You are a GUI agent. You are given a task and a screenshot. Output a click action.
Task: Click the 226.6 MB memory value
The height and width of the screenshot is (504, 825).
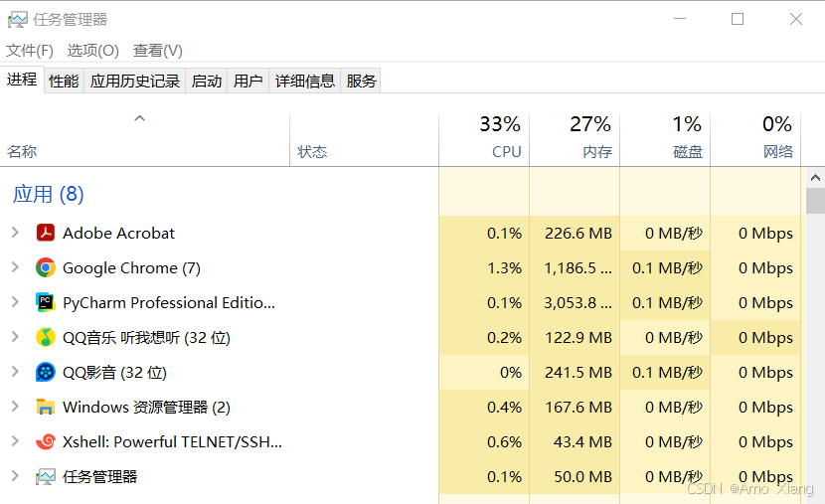point(578,233)
